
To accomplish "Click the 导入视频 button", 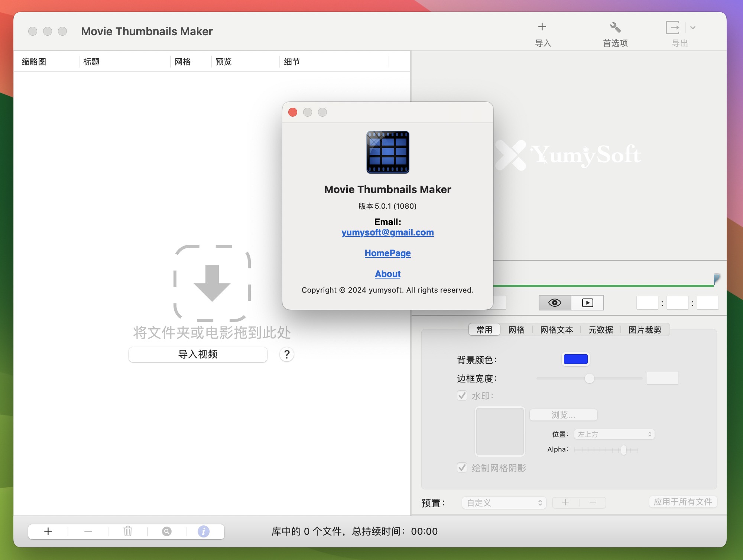I will coord(198,354).
